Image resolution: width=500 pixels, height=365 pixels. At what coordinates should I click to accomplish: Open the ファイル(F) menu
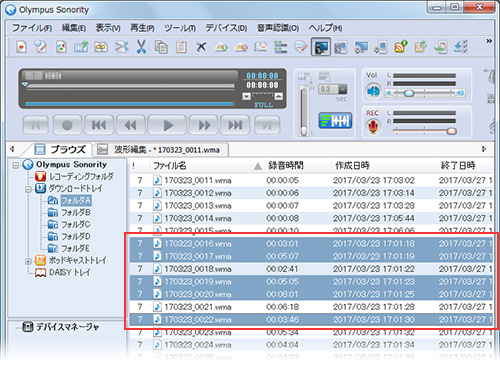(32, 28)
